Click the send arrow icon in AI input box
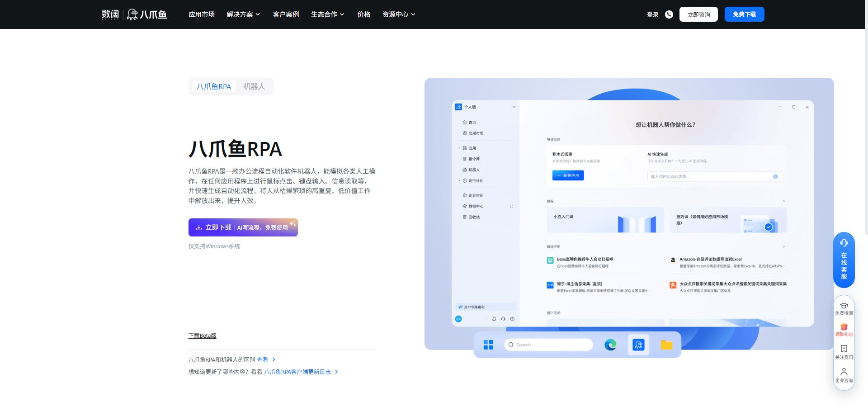The image size is (868, 411). [775, 176]
